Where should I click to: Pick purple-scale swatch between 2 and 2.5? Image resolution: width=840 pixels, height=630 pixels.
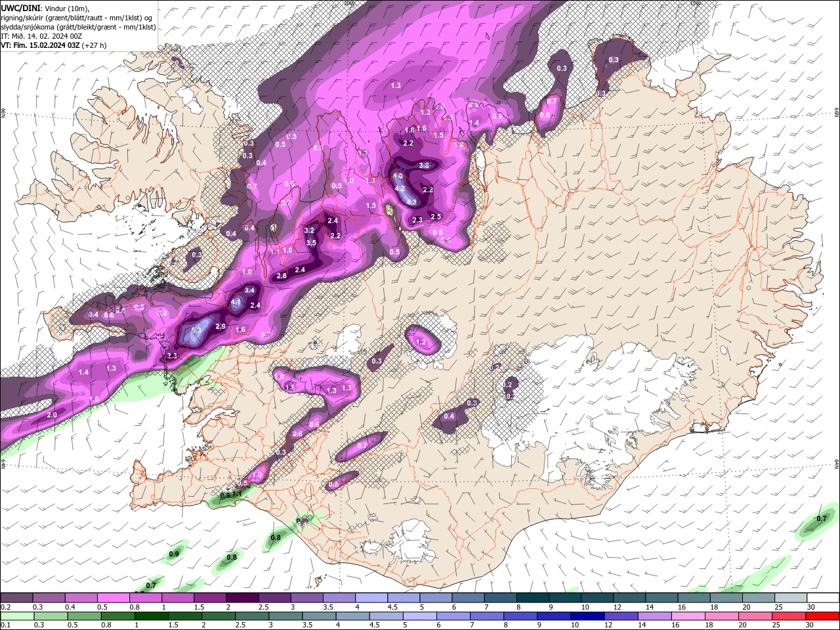[241, 598]
